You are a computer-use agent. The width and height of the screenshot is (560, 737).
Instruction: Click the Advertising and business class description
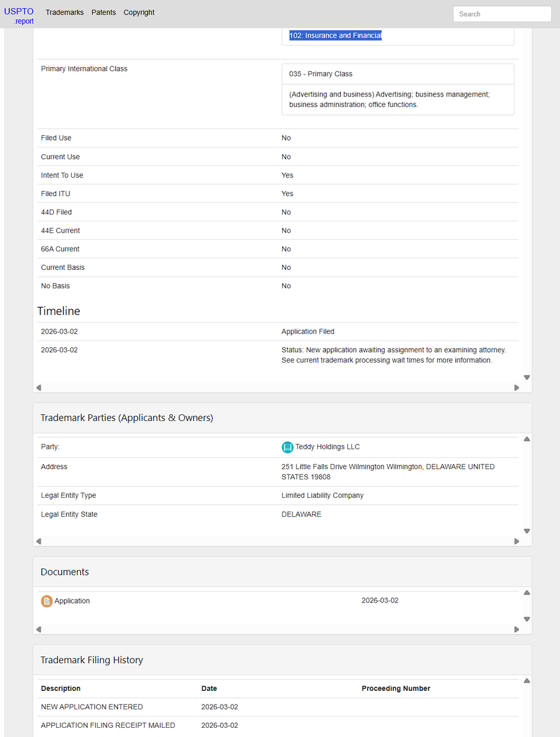click(389, 100)
